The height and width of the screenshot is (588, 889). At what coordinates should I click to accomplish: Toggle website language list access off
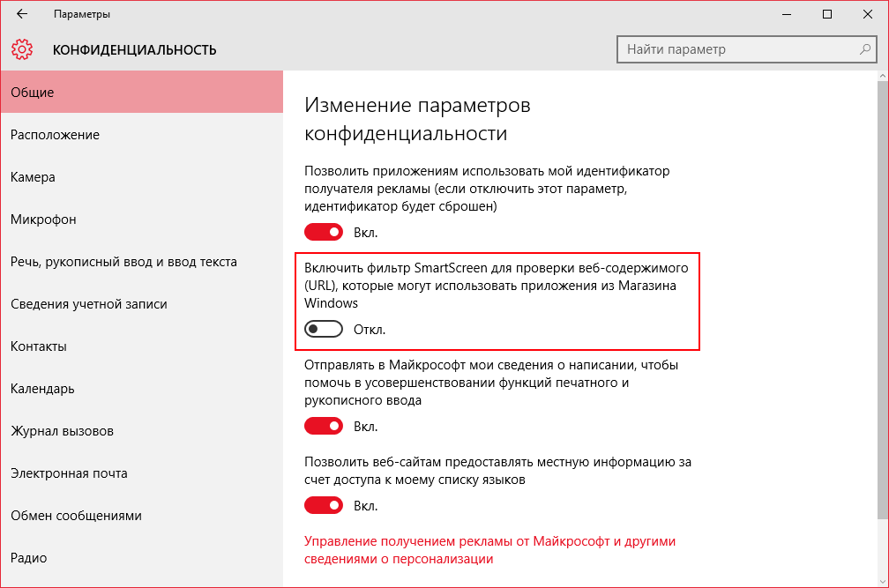click(324, 506)
